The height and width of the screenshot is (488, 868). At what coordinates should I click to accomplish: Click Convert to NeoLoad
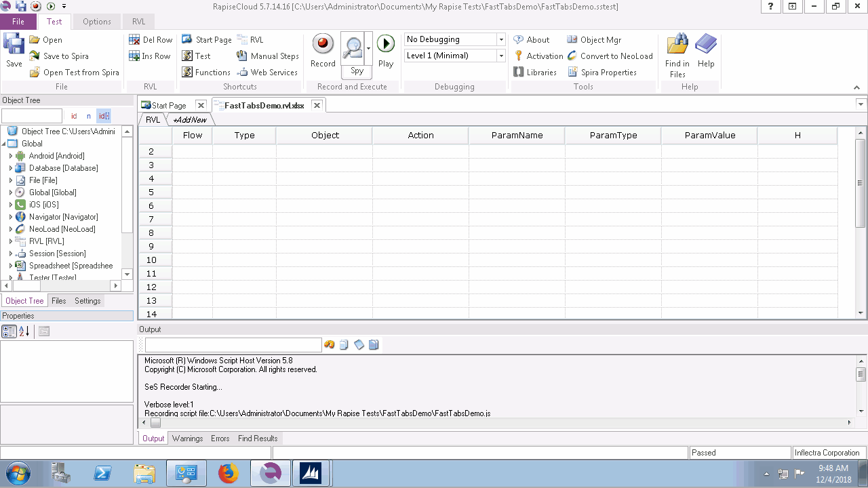(x=610, y=56)
